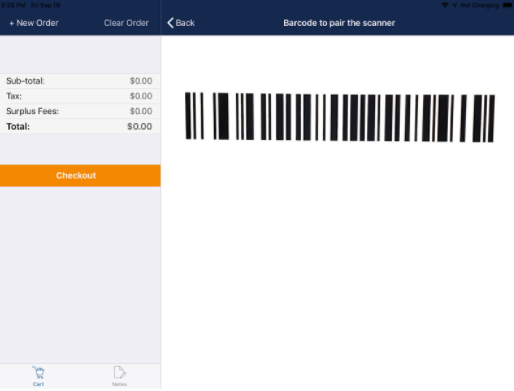Tap the Back chevron arrow
Image resolution: width=514 pixels, height=391 pixels.
170,23
